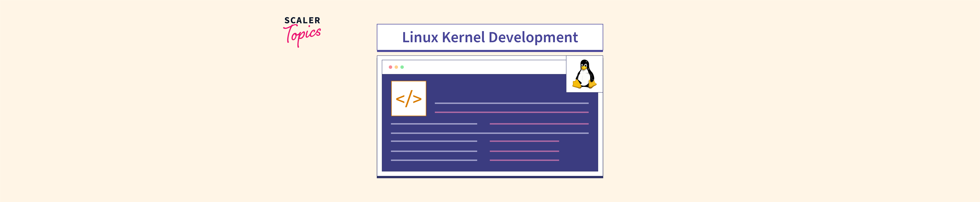Click the long pink line right of first lavender line

pos(539,124)
